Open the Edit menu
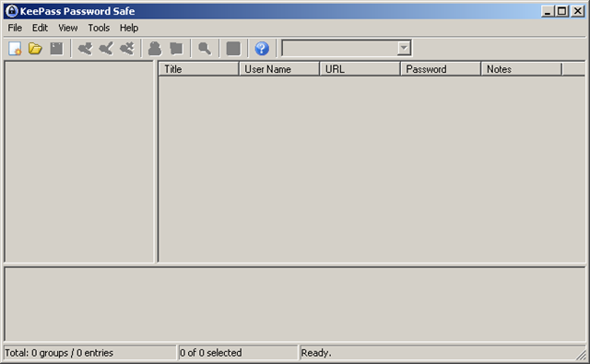This screenshot has height=364, width=590. pyautogui.click(x=40, y=28)
